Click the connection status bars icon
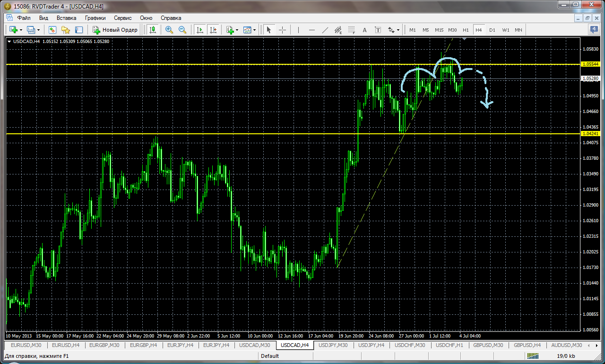This screenshot has width=605, height=364. click(x=534, y=356)
